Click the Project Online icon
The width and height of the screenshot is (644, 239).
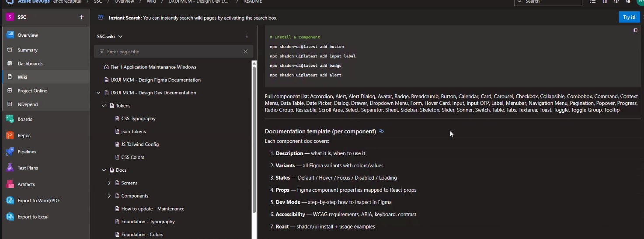[x=10, y=90]
